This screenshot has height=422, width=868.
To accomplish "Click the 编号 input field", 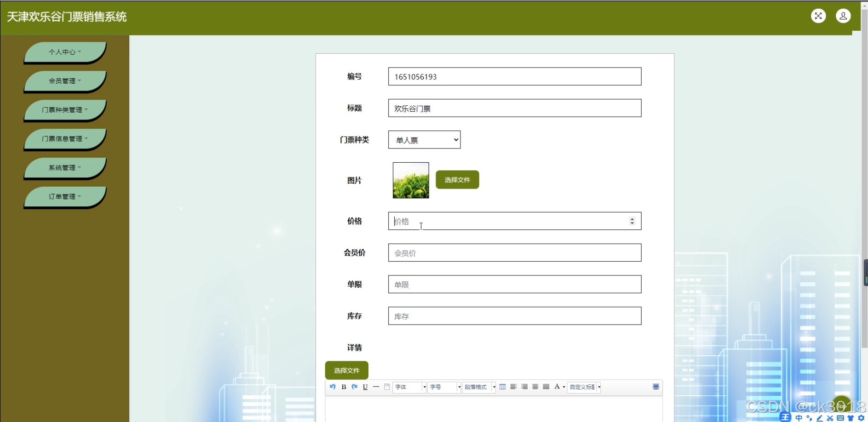I will 515,76.
